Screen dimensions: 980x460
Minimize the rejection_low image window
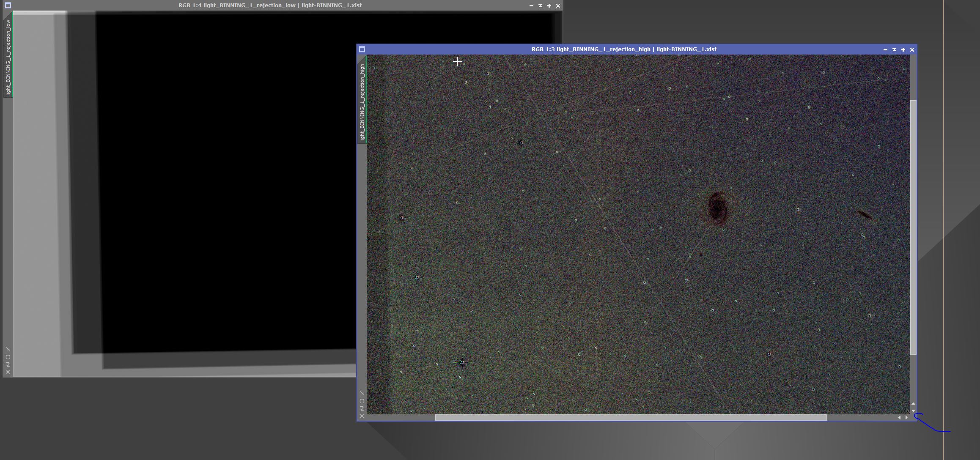531,5
